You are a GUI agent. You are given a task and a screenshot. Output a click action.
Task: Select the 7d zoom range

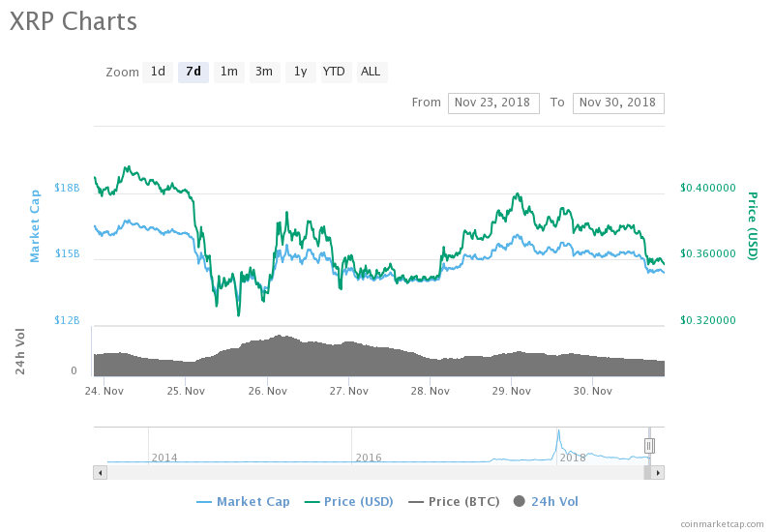click(x=193, y=72)
